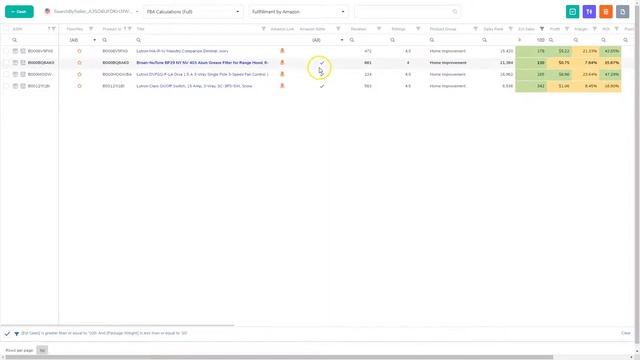Screen dimensions: 640x360
Task: Toggle the checkbox for the Lutron Claro row
Action: (x=6, y=86)
